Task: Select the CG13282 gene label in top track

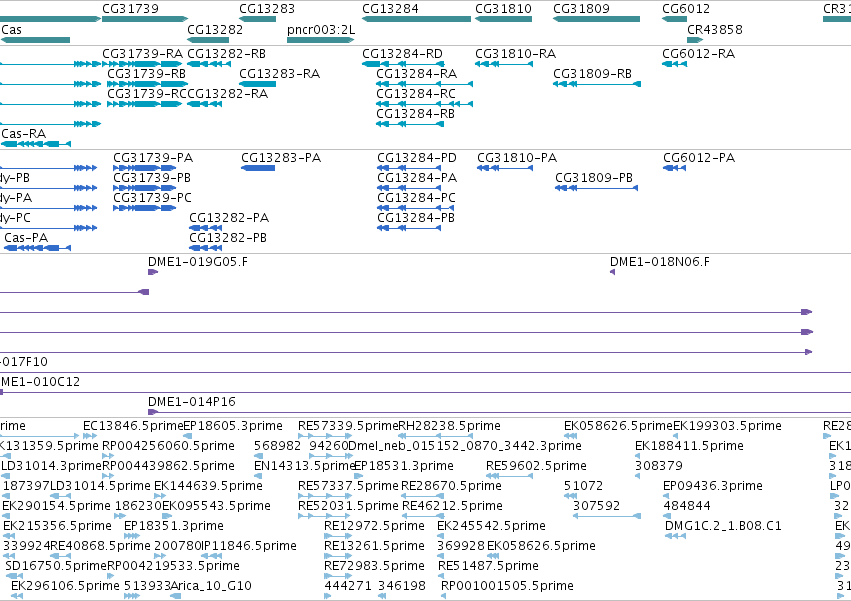Action: (x=215, y=29)
